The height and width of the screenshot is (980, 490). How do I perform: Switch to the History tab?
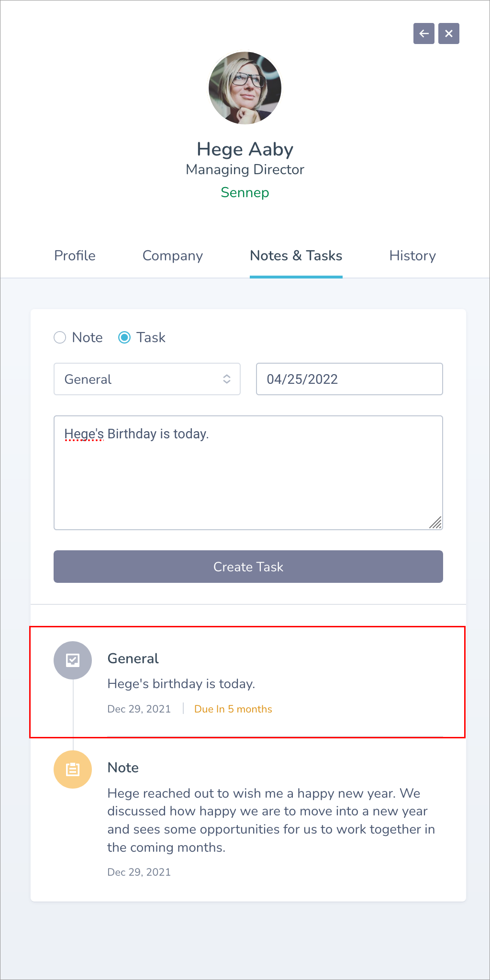coord(412,256)
